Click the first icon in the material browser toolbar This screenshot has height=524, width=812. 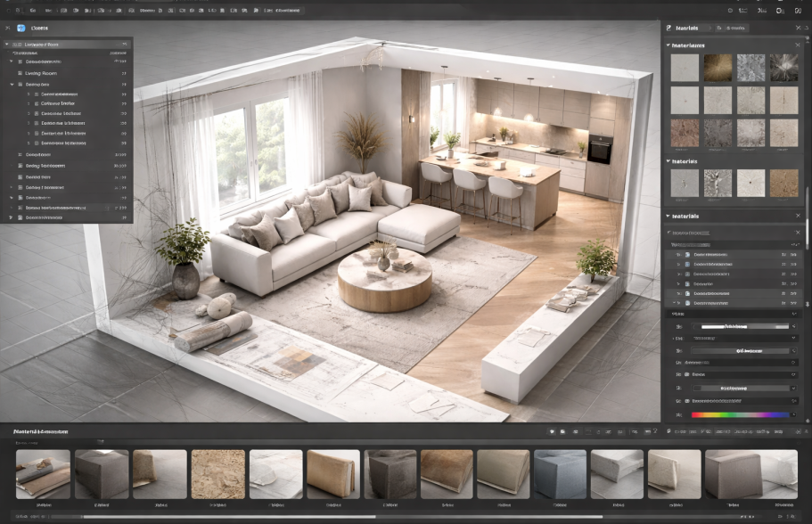coord(552,431)
